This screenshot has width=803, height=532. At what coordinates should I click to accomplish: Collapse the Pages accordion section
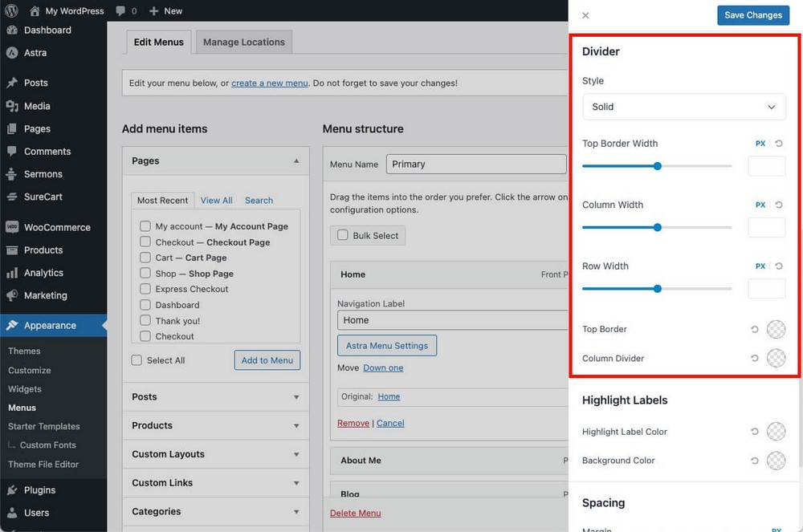[x=296, y=160]
